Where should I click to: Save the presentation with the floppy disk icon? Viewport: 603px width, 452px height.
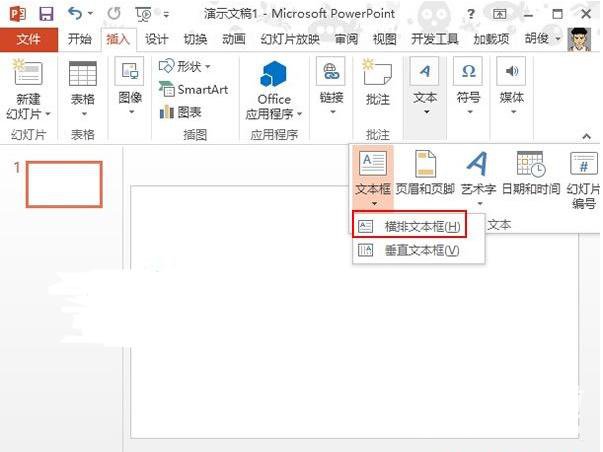(x=46, y=14)
